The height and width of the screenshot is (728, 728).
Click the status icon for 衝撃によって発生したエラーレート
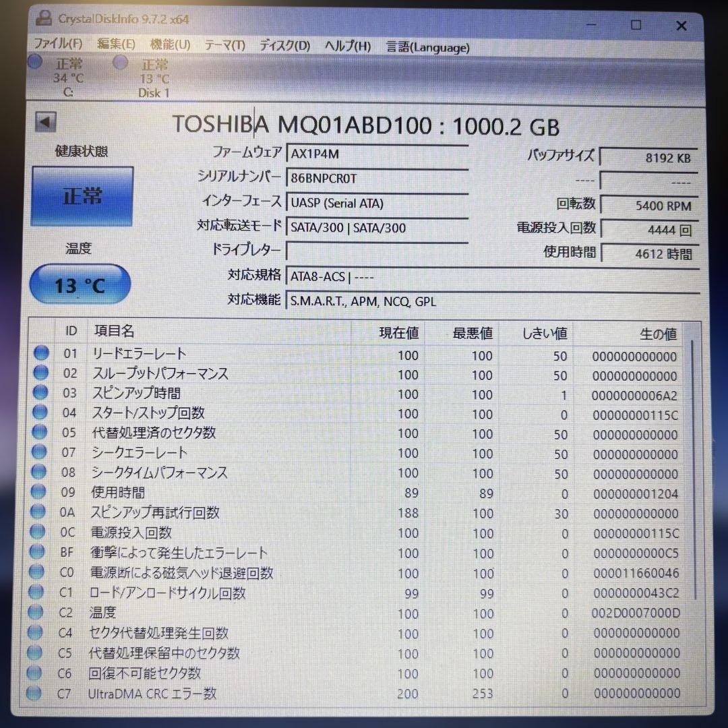(x=36, y=551)
